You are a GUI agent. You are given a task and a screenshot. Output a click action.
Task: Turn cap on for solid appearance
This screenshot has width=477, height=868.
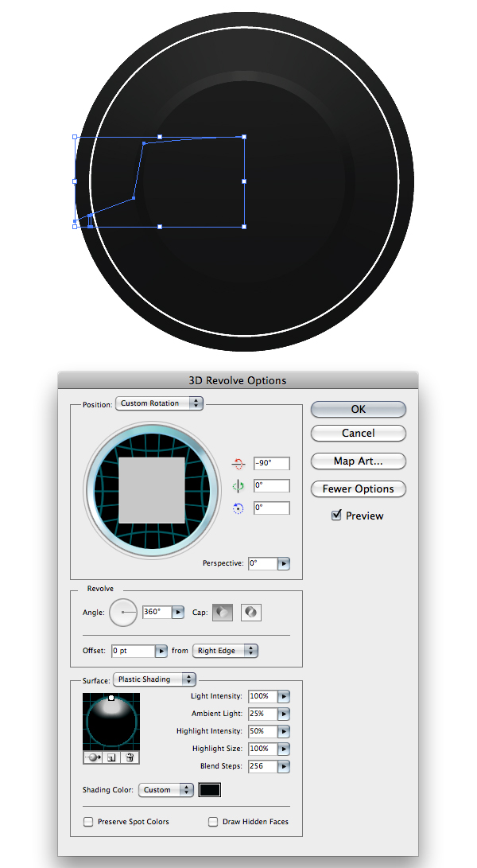[x=223, y=613]
